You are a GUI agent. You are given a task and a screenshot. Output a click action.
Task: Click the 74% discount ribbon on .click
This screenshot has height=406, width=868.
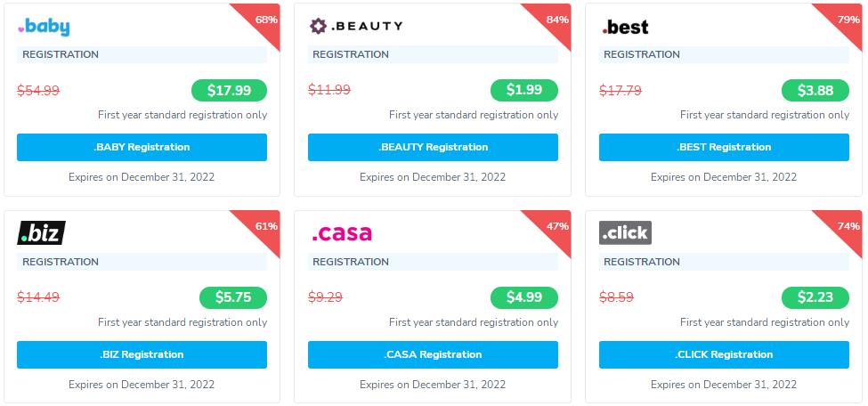point(848,226)
